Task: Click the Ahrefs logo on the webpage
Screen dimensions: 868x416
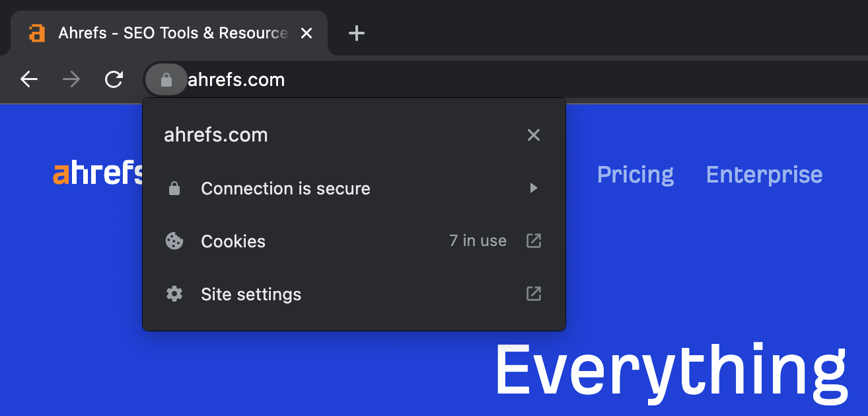Action: [x=99, y=174]
